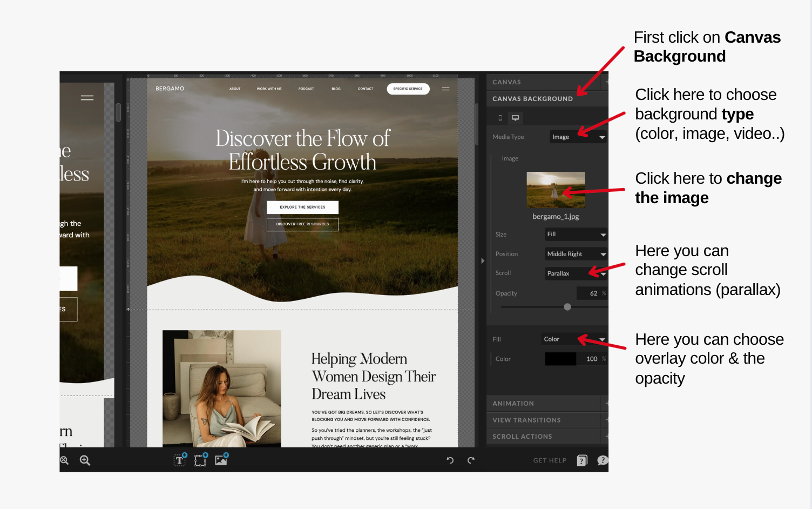
Task: Open the help question mark icon
Action: tap(603, 460)
